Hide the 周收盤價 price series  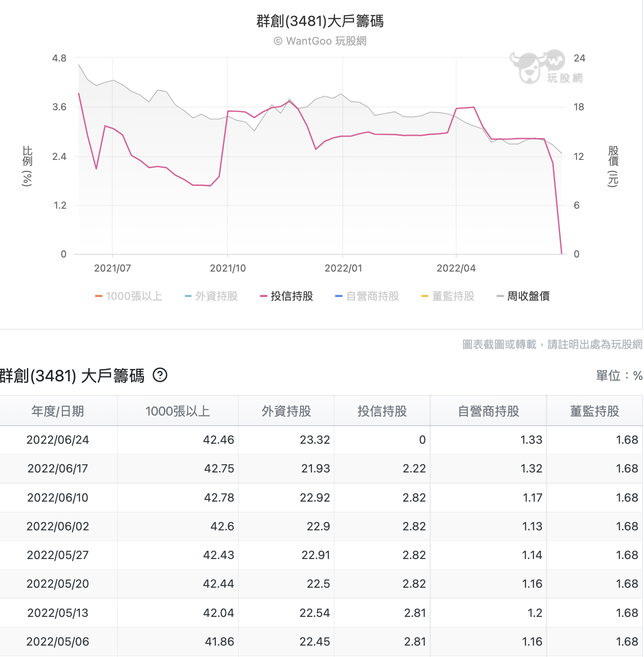click(524, 296)
